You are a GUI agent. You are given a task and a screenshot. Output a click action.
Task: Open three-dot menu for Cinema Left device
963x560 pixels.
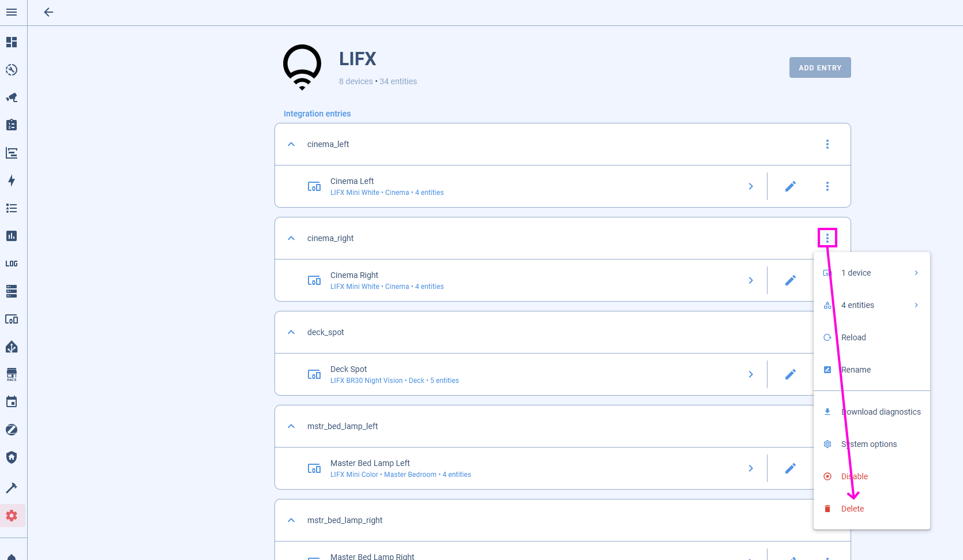pos(827,186)
